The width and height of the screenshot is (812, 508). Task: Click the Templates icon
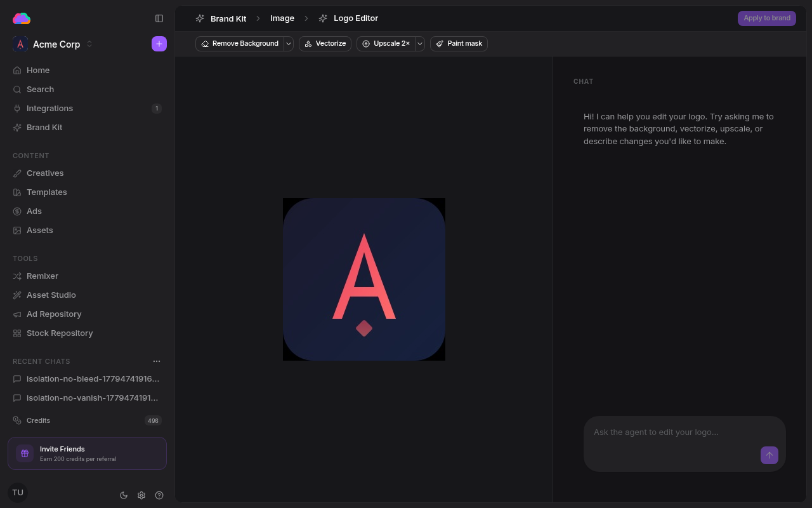17,192
